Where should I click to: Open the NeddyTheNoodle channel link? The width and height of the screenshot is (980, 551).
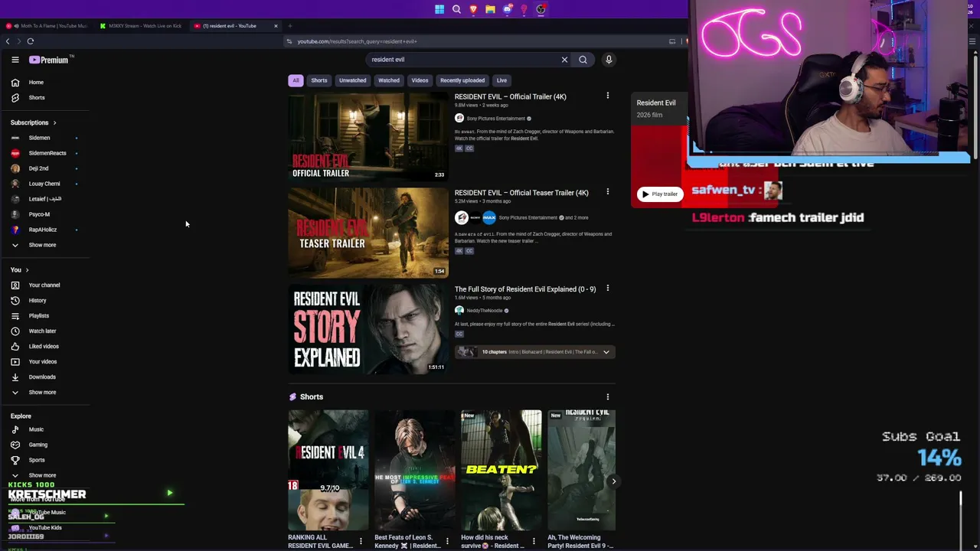click(485, 311)
